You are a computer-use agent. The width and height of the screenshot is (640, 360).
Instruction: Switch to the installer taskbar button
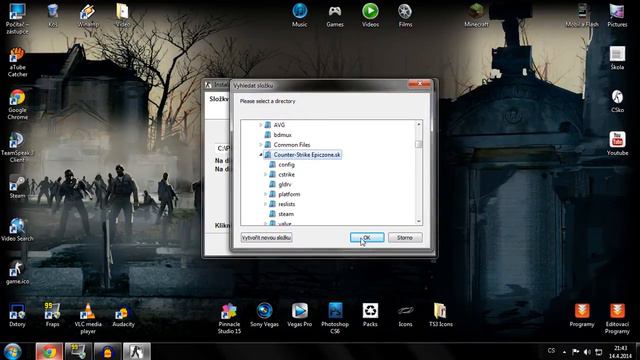[137, 351]
